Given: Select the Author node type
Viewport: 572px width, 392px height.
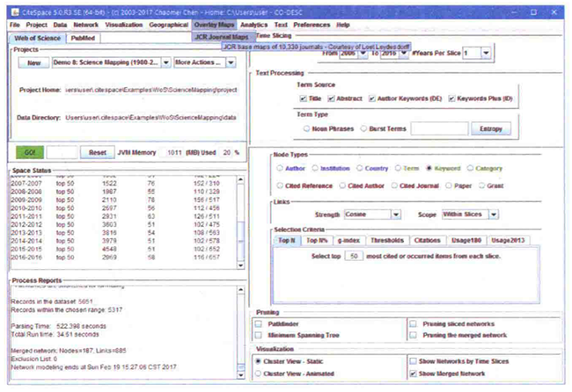Looking at the screenshot, I should [x=281, y=167].
